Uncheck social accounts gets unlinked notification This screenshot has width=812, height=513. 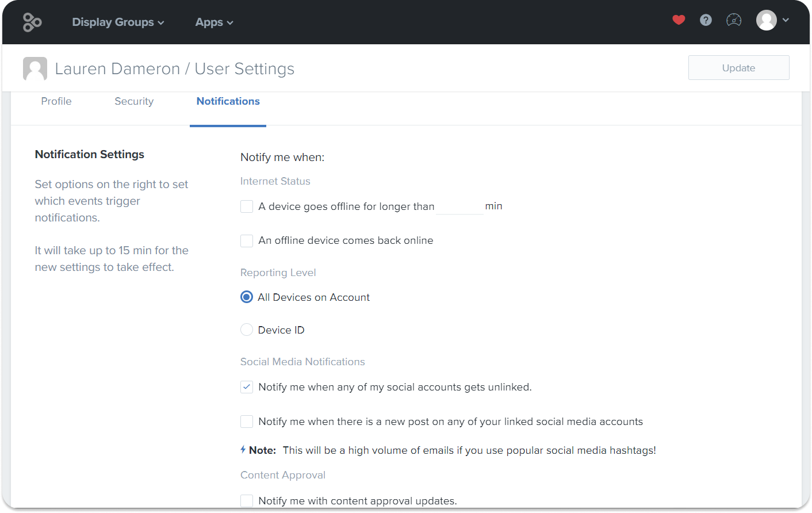point(247,387)
